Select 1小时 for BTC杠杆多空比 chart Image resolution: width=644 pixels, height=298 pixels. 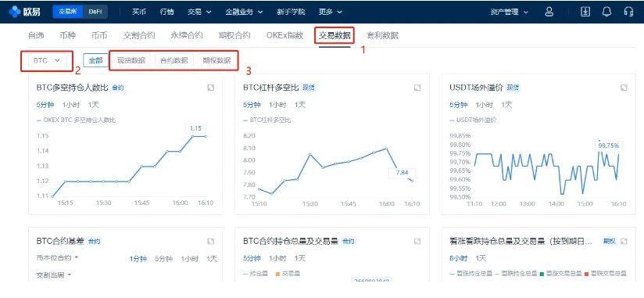277,105
